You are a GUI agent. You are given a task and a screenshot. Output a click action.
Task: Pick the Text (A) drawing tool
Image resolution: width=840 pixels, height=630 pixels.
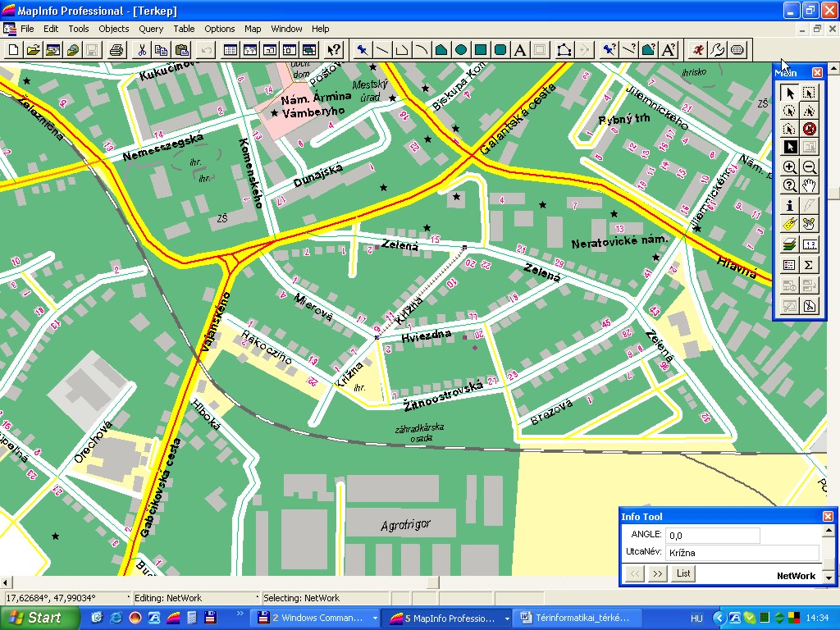point(520,50)
